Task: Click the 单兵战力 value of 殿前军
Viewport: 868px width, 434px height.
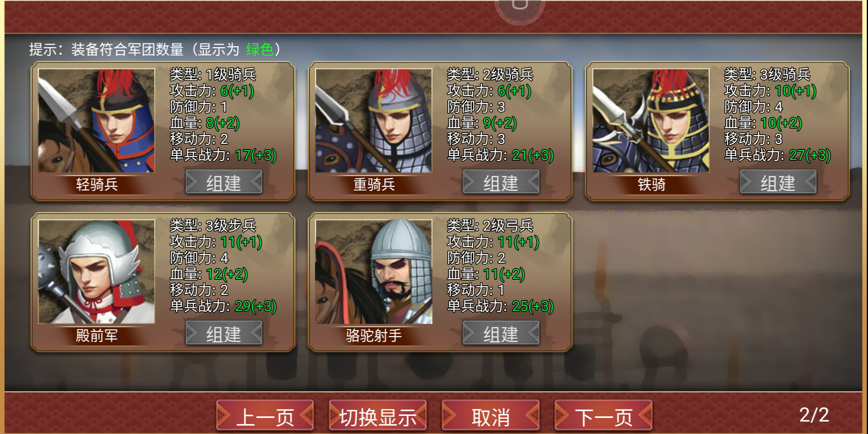Action: pos(256,306)
